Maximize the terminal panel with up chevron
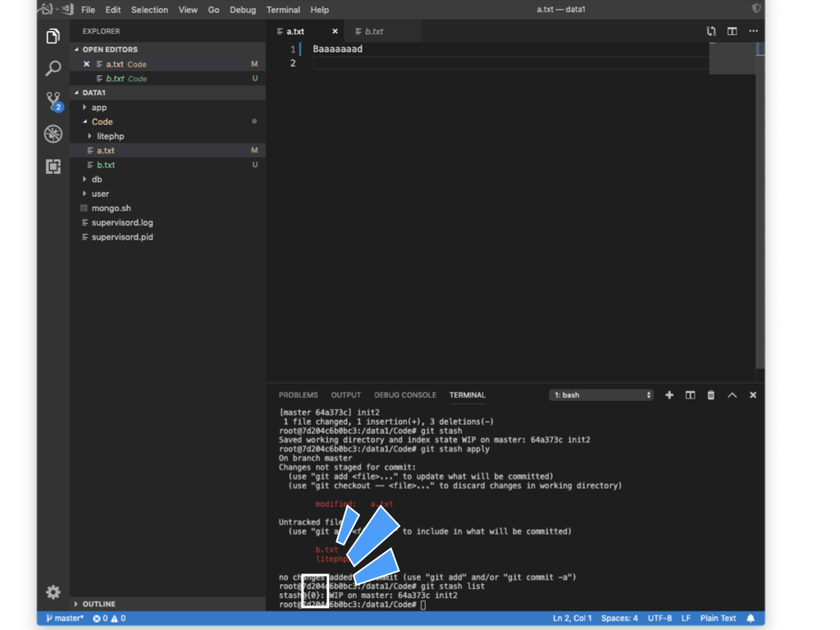Screen dimensions: 840x630 (732, 395)
